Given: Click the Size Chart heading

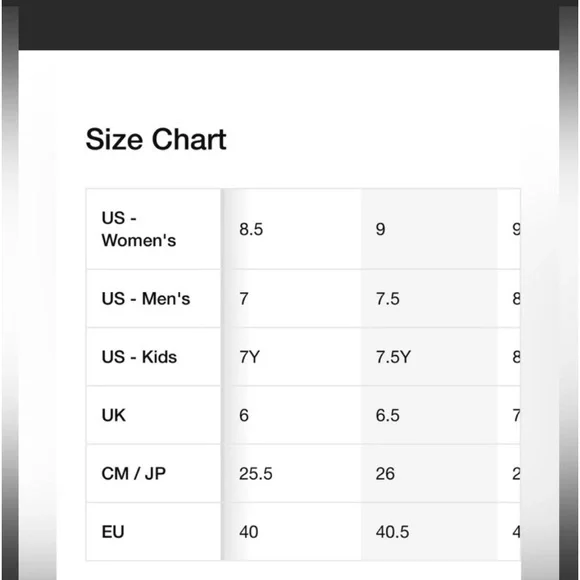Looking at the screenshot, I should [156, 139].
